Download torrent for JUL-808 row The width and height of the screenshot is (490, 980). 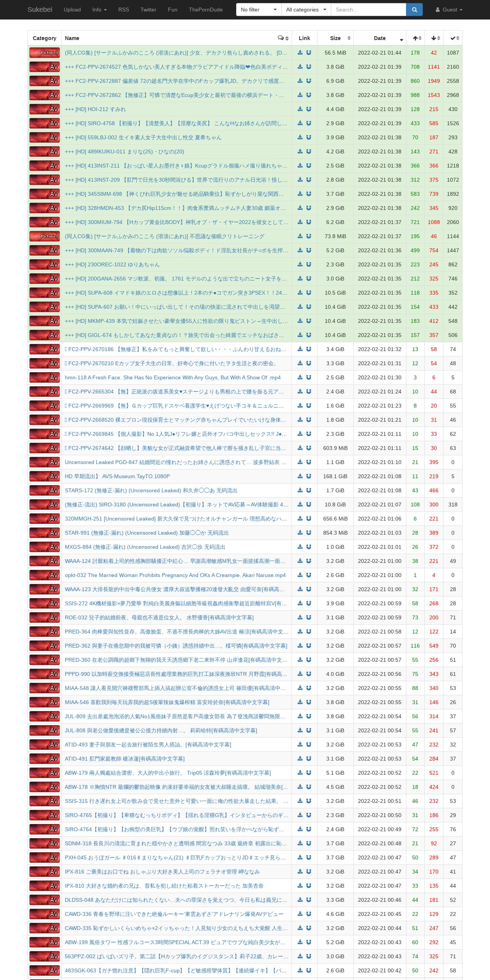pyautogui.click(x=300, y=730)
